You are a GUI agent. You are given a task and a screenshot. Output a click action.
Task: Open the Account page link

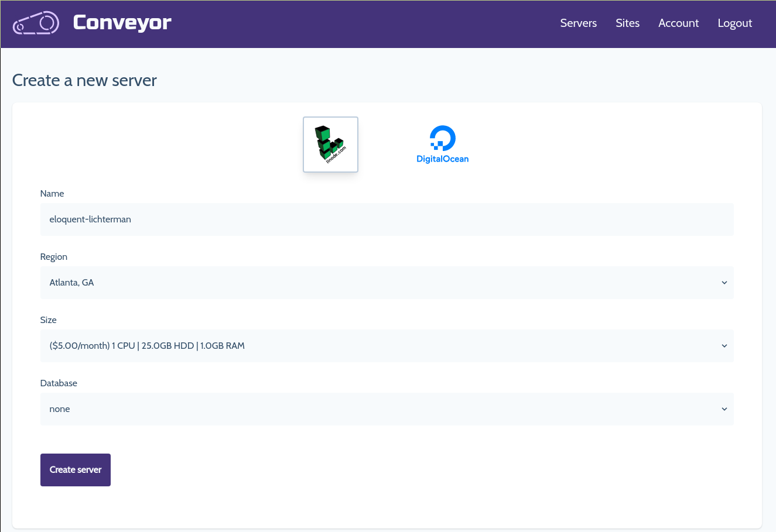(678, 23)
